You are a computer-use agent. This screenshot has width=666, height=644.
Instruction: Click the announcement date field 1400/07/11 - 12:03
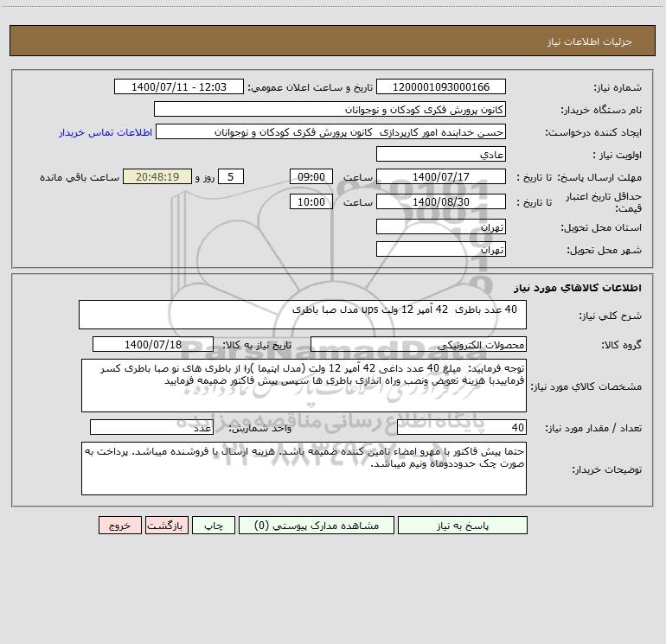coord(179,86)
